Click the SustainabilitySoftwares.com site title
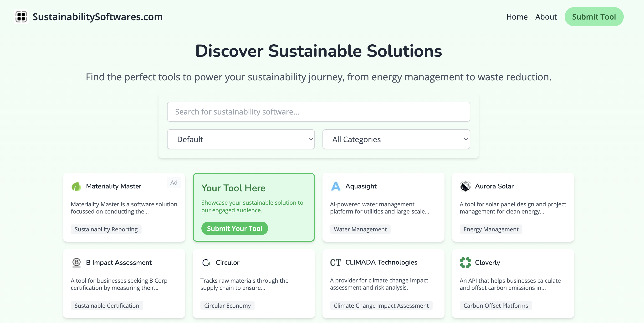This screenshot has height=323, width=644. coord(97,17)
